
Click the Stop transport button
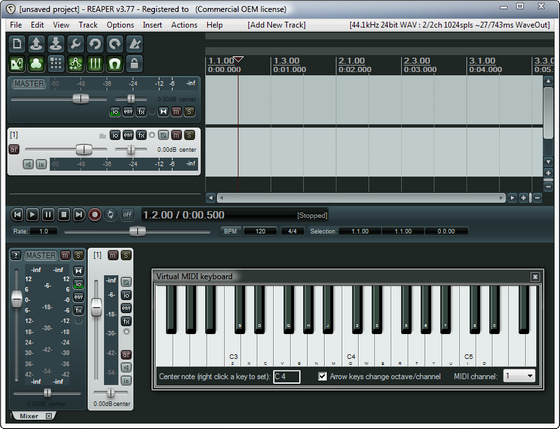click(64, 215)
